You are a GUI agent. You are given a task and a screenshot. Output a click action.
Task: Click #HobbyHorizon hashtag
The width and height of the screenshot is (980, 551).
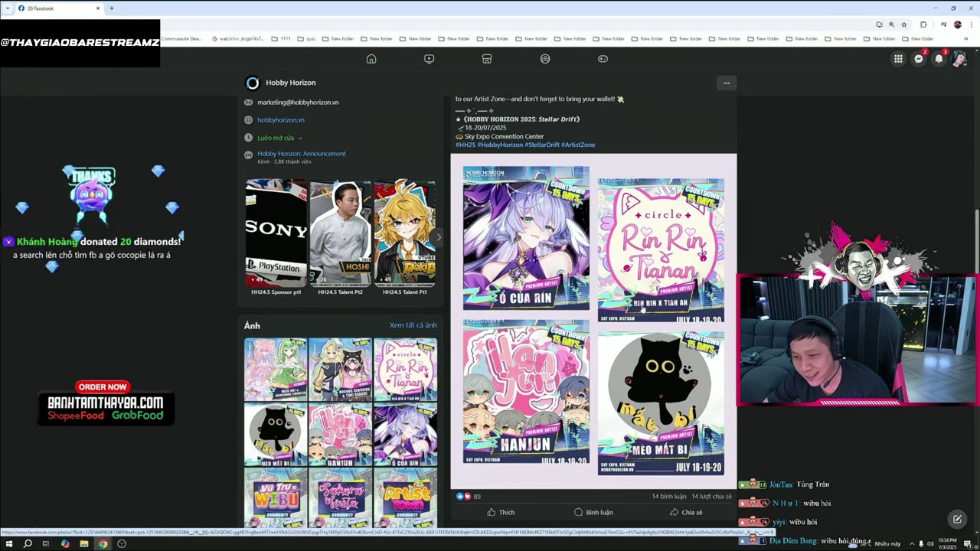pos(501,145)
